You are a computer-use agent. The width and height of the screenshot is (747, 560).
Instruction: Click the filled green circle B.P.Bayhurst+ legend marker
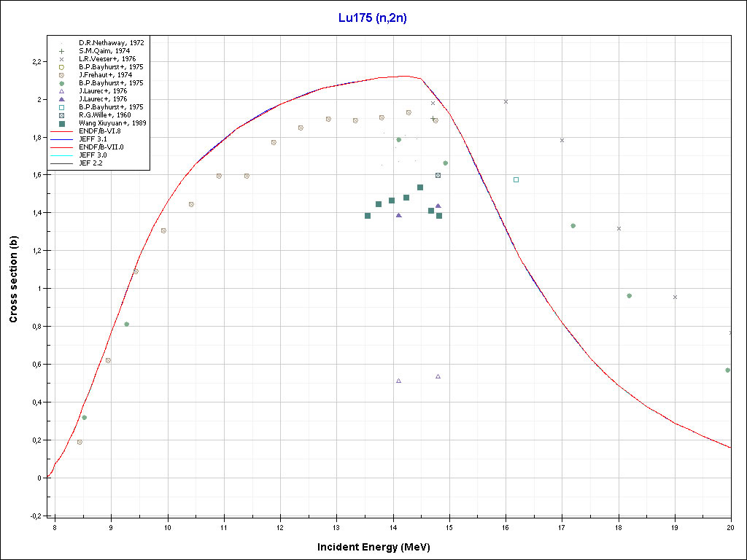click(61, 83)
